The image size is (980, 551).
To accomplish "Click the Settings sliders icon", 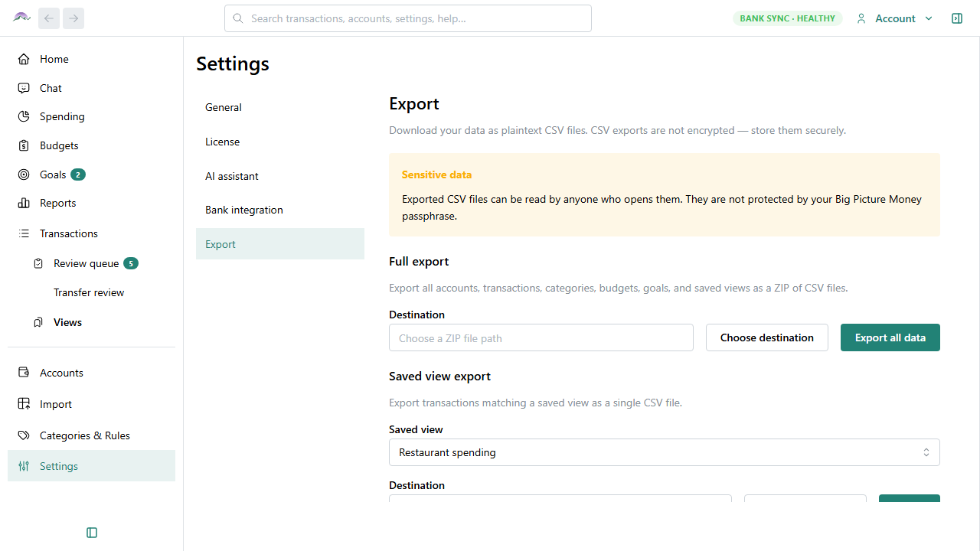I will (x=24, y=466).
